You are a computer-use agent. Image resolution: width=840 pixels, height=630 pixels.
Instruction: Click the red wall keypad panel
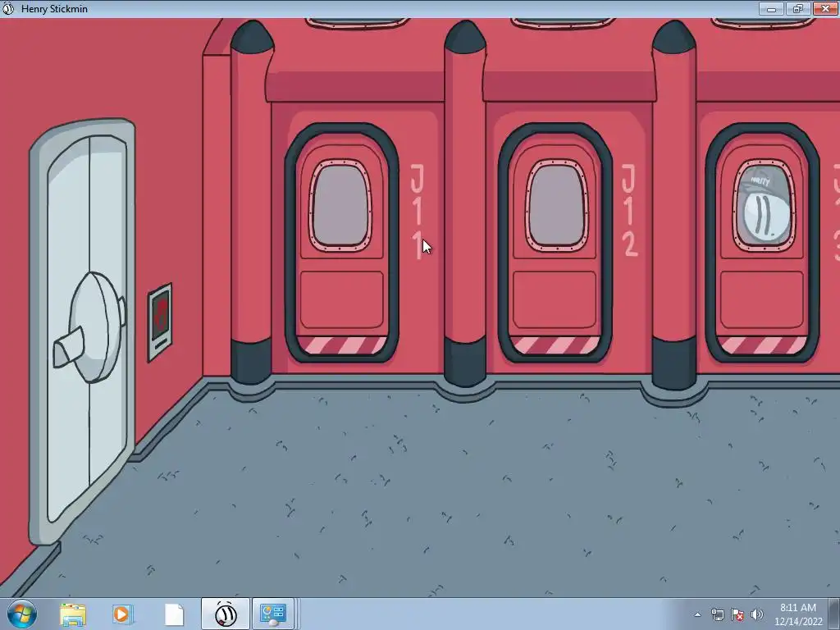coord(160,322)
